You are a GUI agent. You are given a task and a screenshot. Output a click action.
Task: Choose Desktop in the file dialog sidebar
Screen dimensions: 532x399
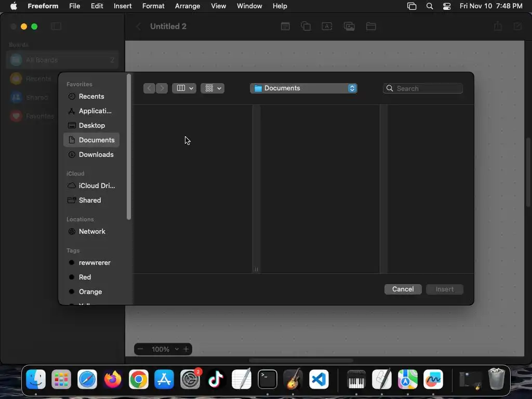[x=91, y=126]
